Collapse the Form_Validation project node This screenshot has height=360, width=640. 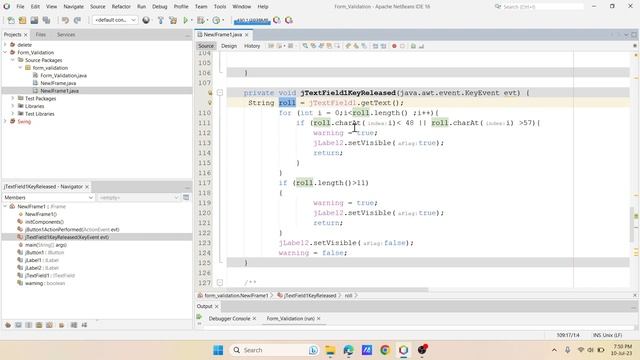5,53
